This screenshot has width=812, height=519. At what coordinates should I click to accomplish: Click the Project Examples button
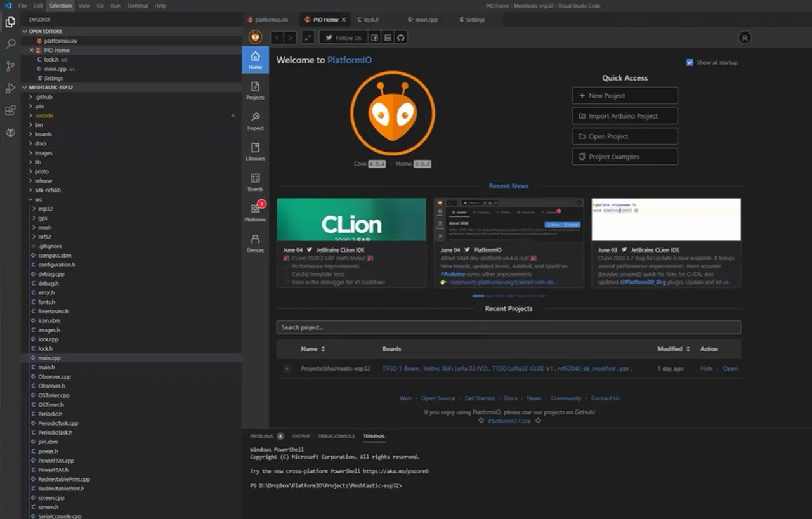(x=625, y=157)
